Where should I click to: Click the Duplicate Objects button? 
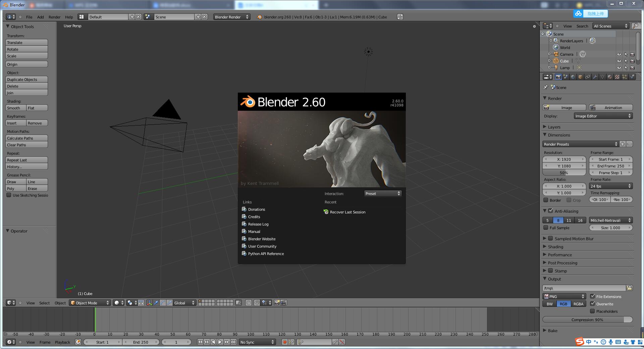pyautogui.click(x=26, y=80)
